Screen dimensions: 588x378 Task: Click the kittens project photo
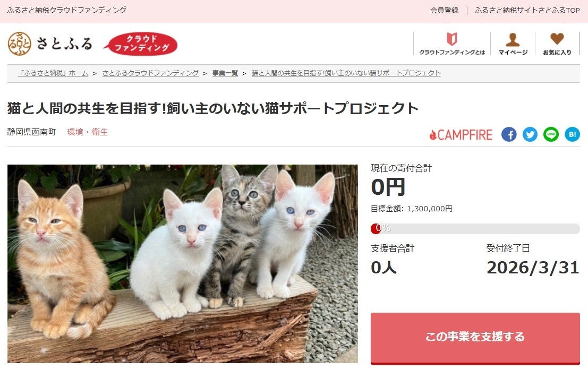183,263
